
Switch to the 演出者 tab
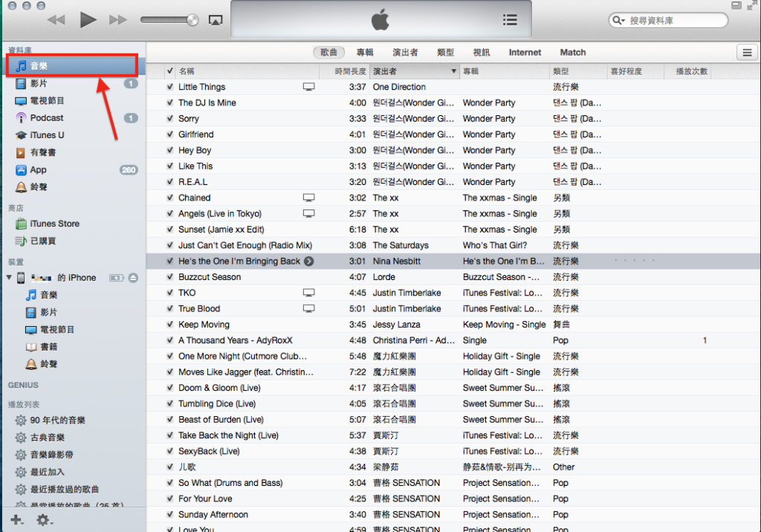coord(405,53)
